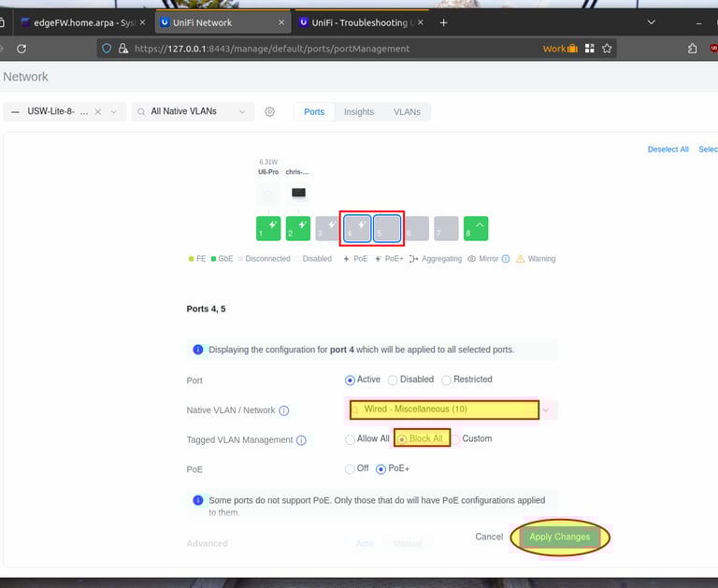Click Apply Changes button
The height and width of the screenshot is (588, 718).
tap(560, 537)
